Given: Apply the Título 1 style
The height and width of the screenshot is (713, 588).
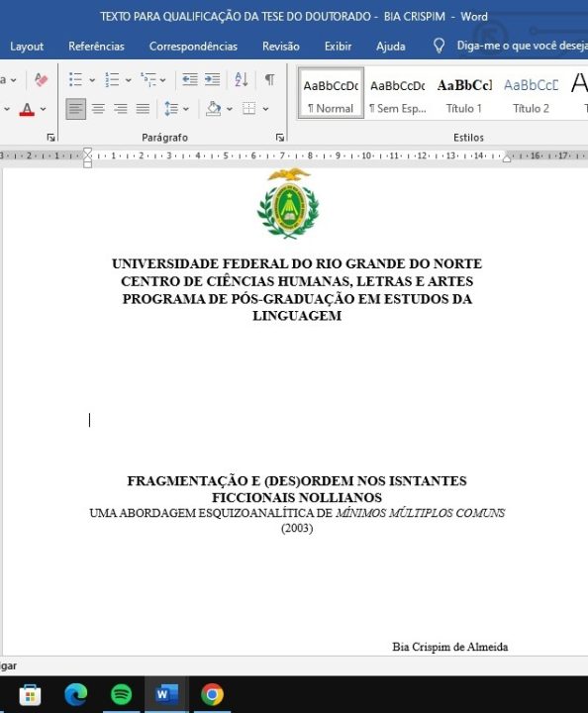Looking at the screenshot, I should point(464,94).
